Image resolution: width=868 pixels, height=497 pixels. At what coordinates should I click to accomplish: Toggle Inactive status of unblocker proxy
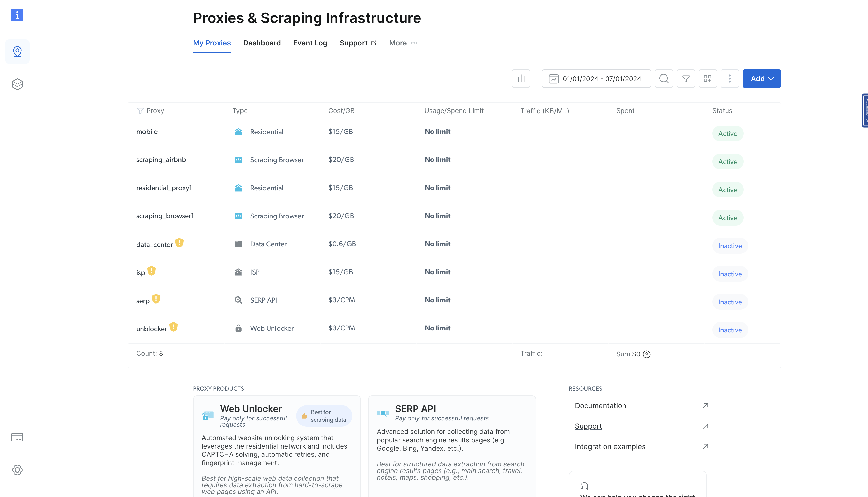(730, 330)
